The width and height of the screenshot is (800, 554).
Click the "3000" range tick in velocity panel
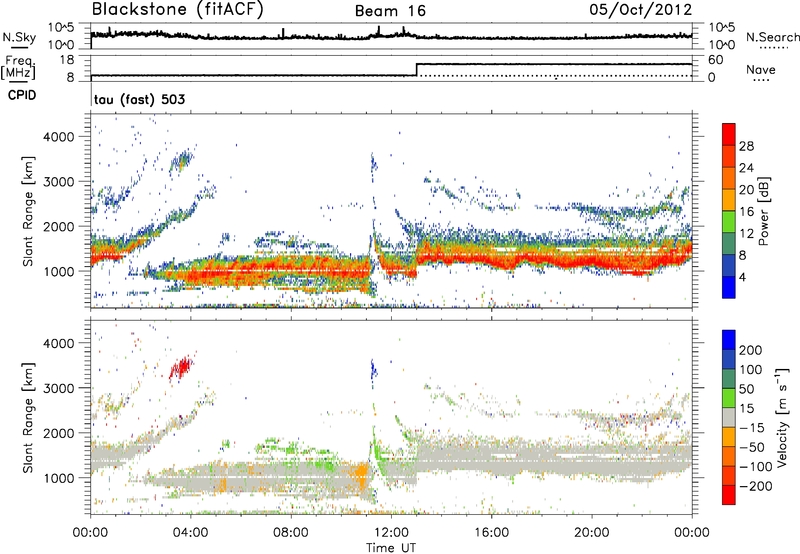pyautogui.click(x=58, y=388)
